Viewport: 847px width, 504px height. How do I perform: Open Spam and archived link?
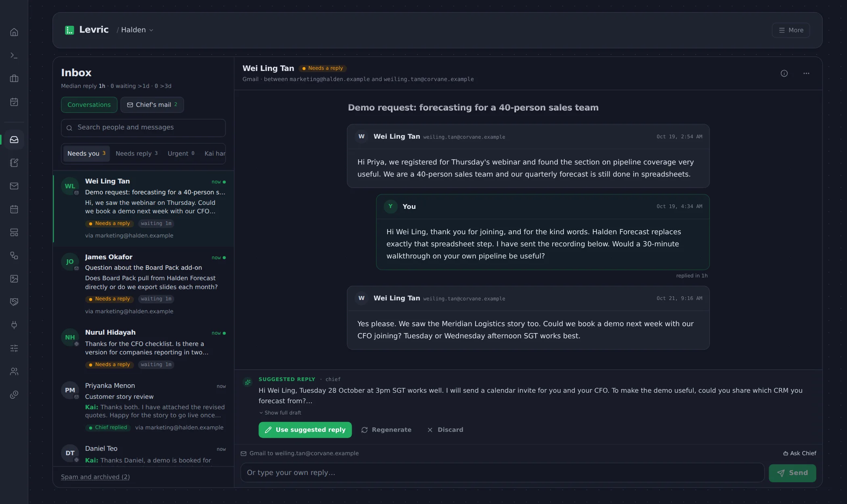pyautogui.click(x=95, y=477)
